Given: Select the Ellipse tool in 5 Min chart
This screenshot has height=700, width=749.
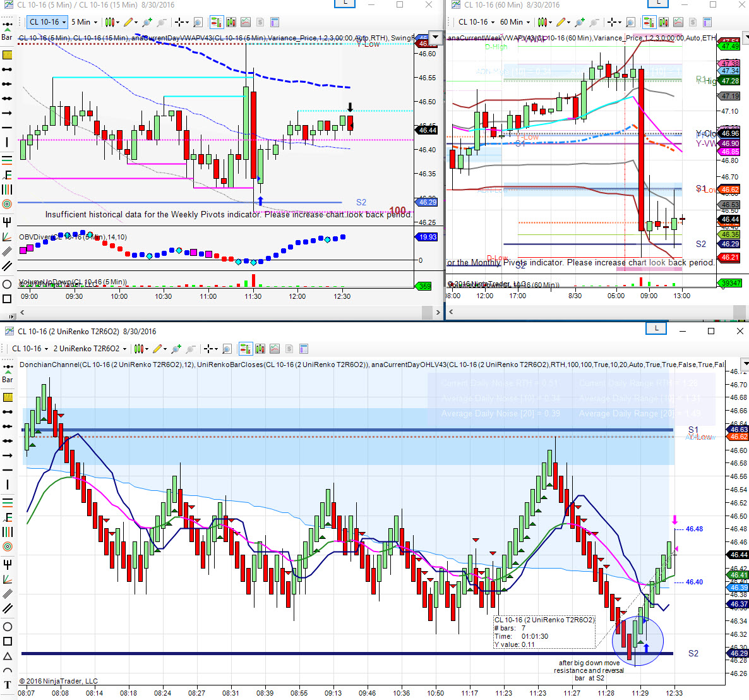Looking at the screenshot, I should tap(7, 284).
